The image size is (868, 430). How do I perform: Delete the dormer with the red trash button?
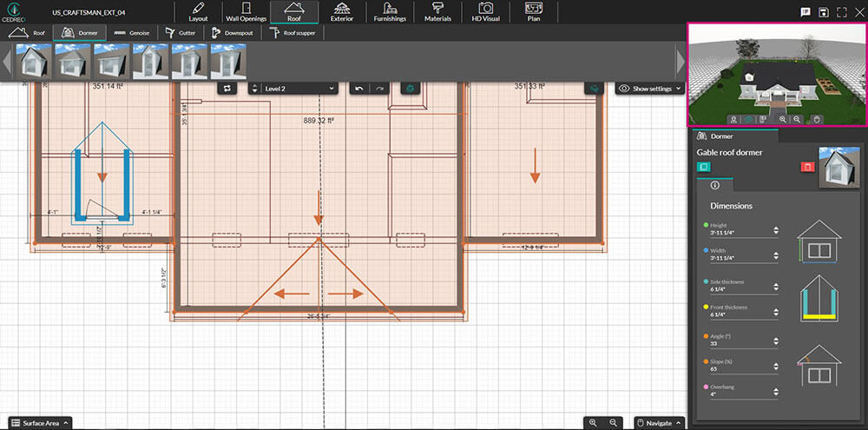[807, 166]
